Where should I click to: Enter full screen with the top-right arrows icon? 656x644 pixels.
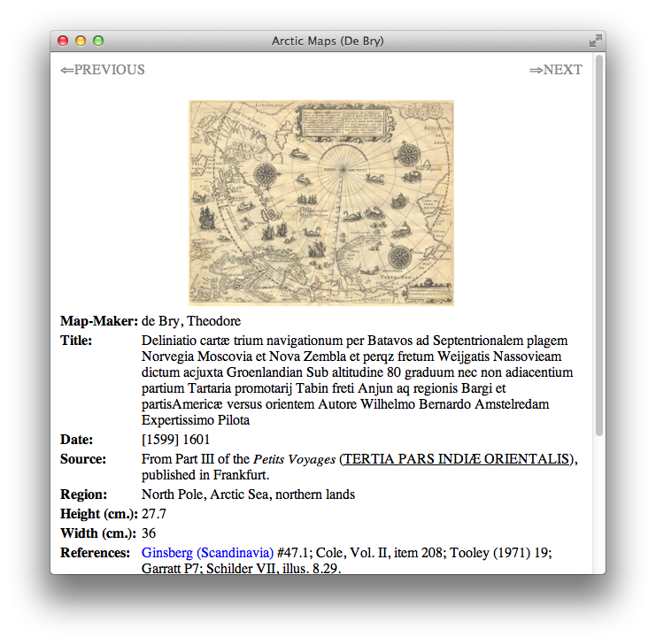pos(595,41)
